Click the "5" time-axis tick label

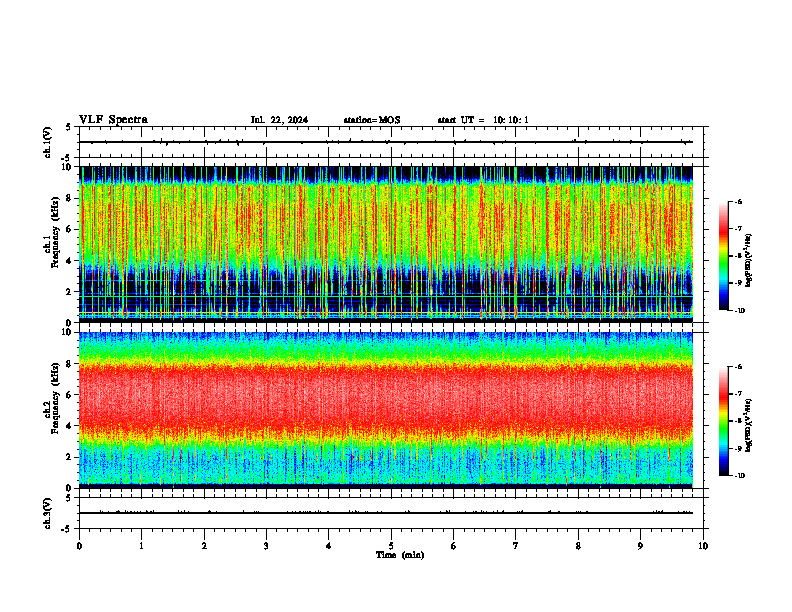click(x=391, y=546)
